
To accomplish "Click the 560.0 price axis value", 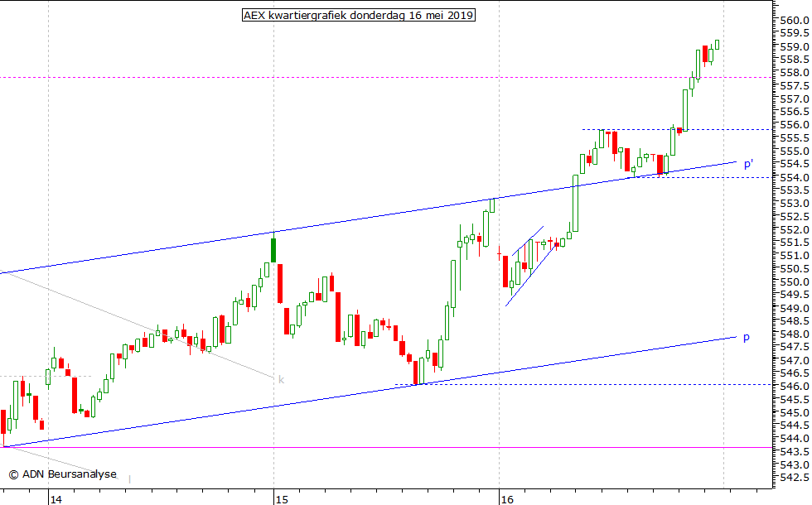I will pos(795,21).
